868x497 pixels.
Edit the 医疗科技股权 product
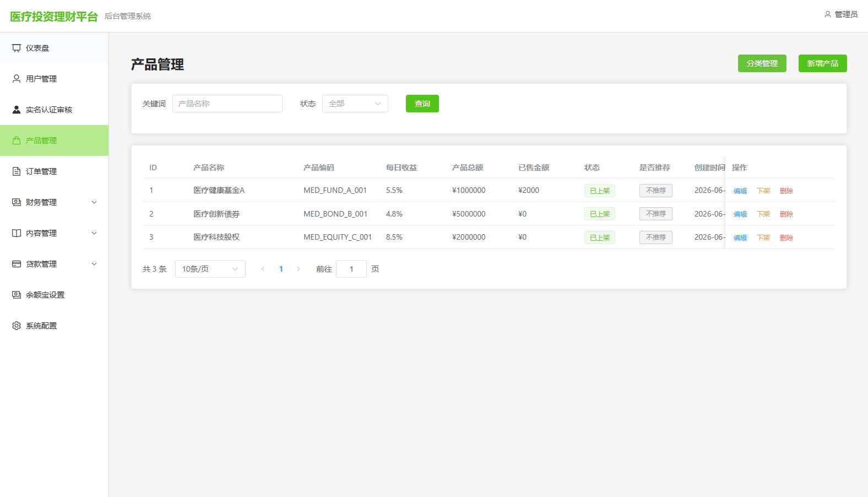[x=740, y=238]
